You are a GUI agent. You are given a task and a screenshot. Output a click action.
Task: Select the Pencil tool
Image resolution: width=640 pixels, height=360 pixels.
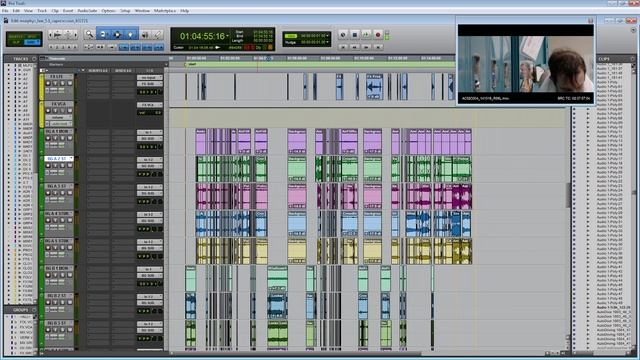[158, 35]
